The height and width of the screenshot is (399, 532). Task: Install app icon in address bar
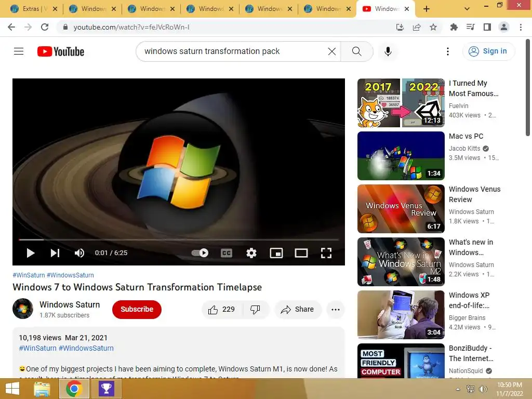click(x=400, y=27)
